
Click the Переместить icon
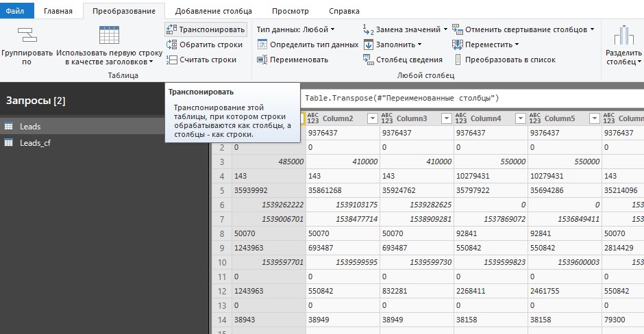pyautogui.click(x=458, y=44)
